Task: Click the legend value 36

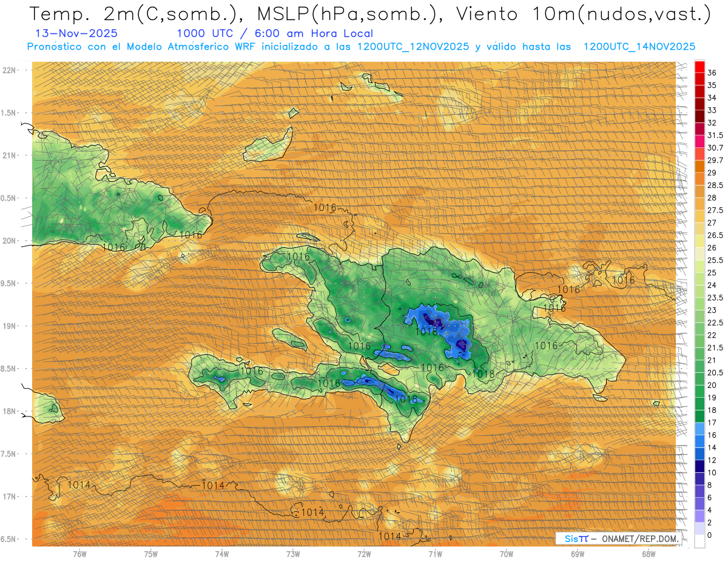Action: [x=712, y=73]
